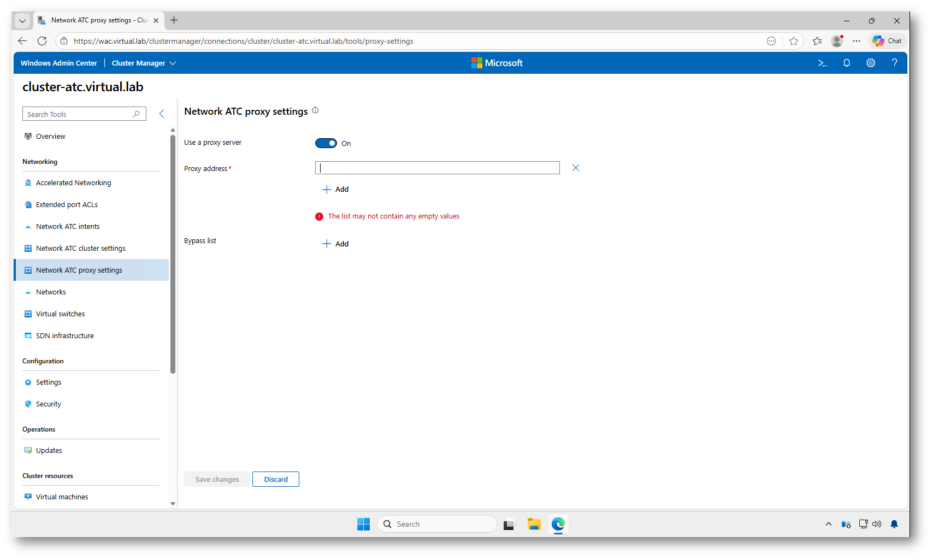Open the browser tab list dropdown arrow
This screenshot has height=560, width=933.
tap(22, 21)
